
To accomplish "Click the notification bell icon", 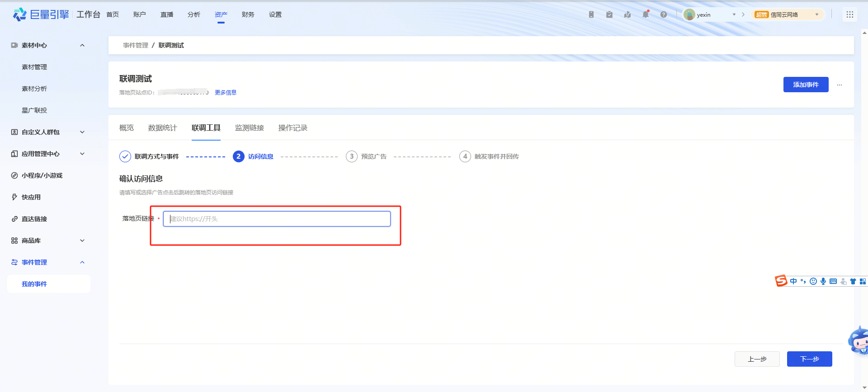I will [645, 14].
